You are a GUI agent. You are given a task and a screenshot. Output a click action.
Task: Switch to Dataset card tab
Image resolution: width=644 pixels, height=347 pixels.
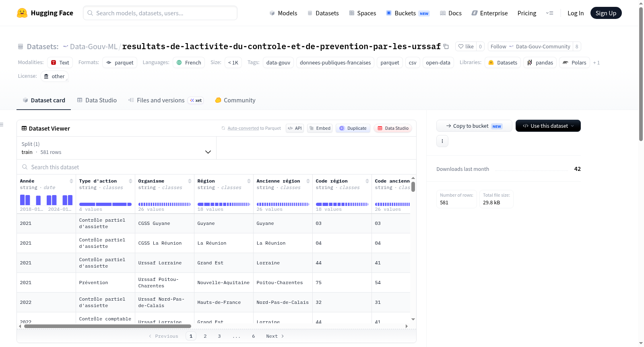point(44,100)
